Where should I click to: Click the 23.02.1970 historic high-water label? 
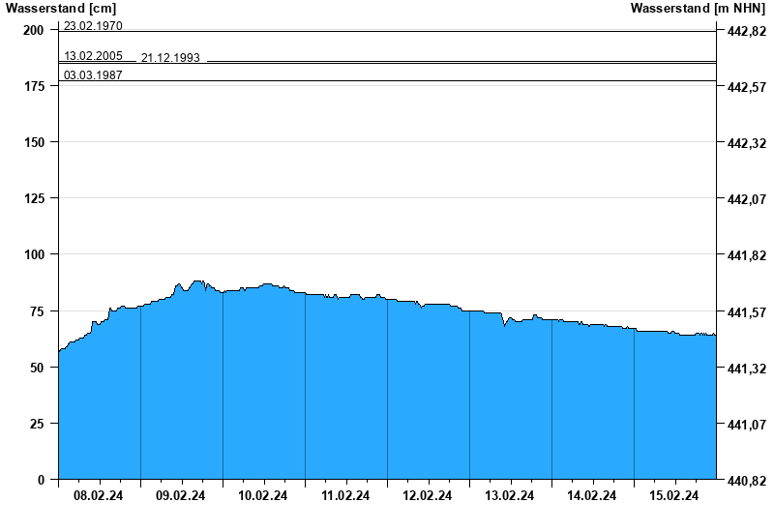(93, 26)
